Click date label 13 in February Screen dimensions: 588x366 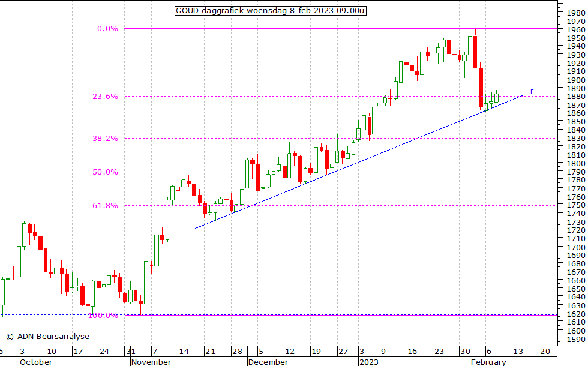click(518, 352)
